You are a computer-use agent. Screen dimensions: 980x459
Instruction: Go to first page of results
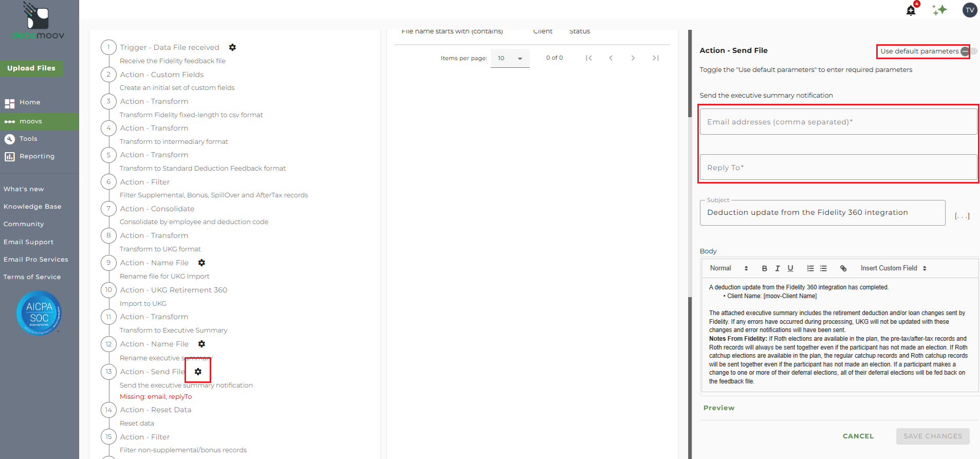pyautogui.click(x=589, y=58)
